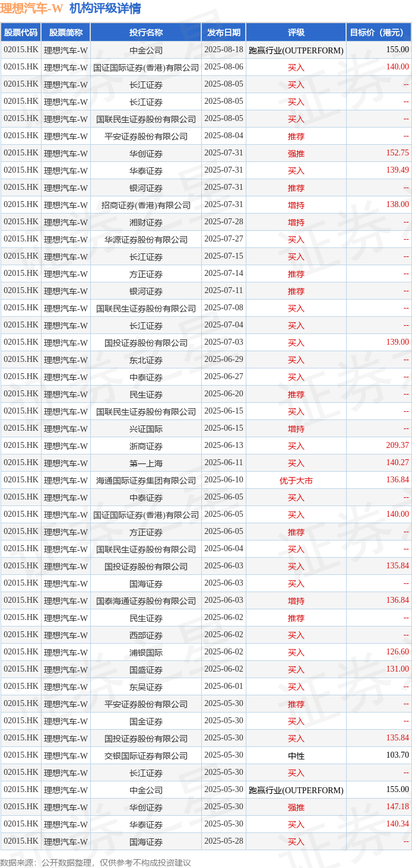This screenshot has height=868, width=412.
Task: Click 强推 rating in the 2025-07-31 row
Action: (x=296, y=154)
